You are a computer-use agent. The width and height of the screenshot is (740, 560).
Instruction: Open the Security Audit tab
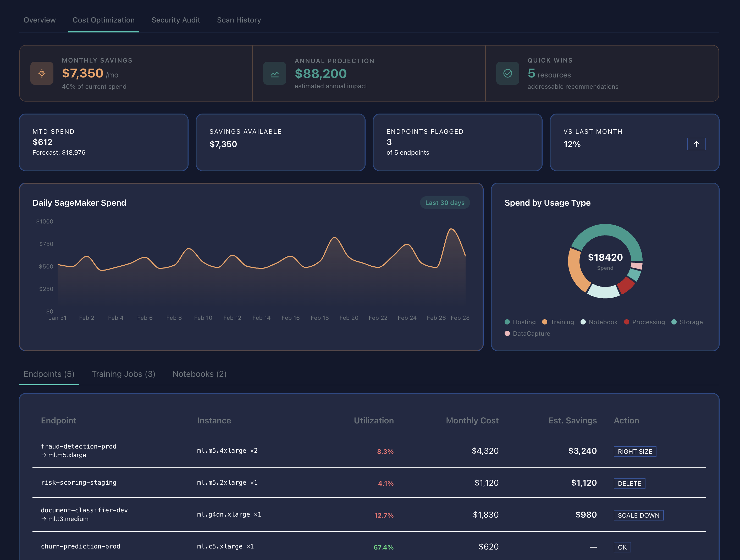pos(176,20)
